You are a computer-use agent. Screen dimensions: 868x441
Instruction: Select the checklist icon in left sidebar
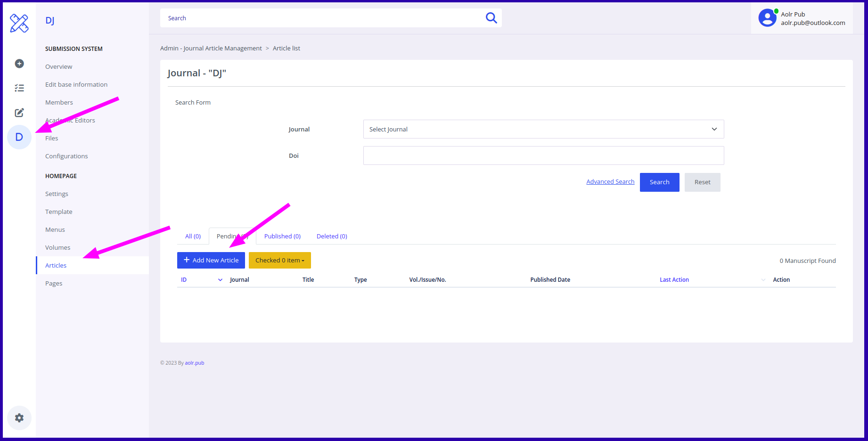19,88
